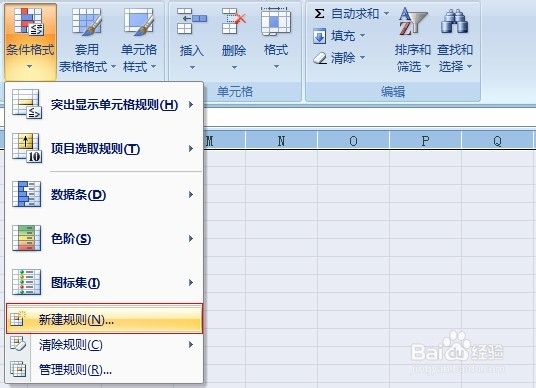The height and width of the screenshot is (388, 536).
Task: Select 突出显示单元格规则(H) menu item
Action: tap(105, 105)
